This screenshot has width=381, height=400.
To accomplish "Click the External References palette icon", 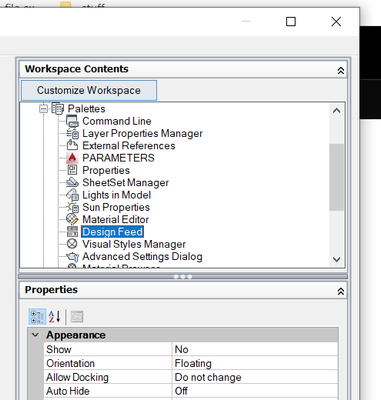I will (x=72, y=146).
